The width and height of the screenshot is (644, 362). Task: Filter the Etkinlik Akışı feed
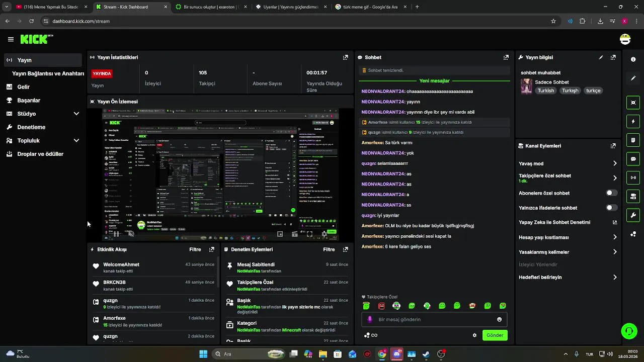(195, 249)
